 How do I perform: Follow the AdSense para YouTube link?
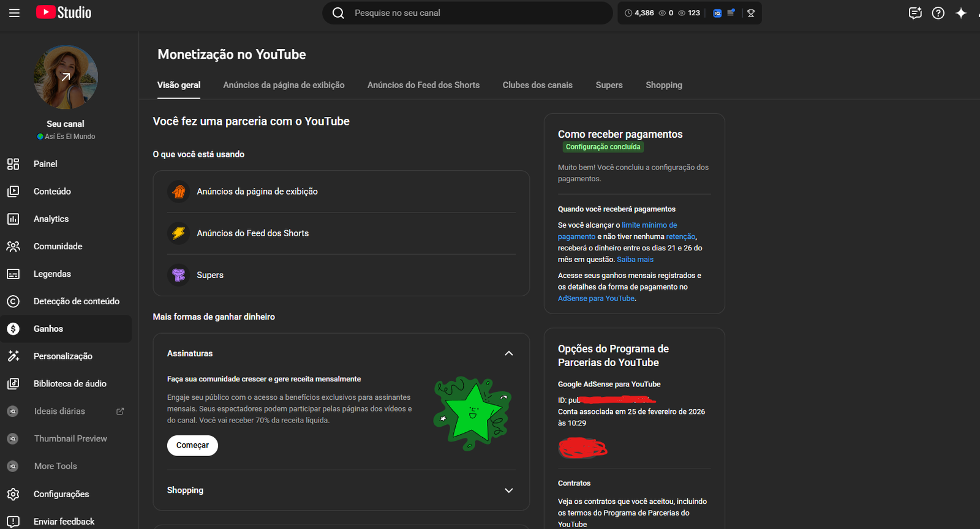tap(596, 299)
